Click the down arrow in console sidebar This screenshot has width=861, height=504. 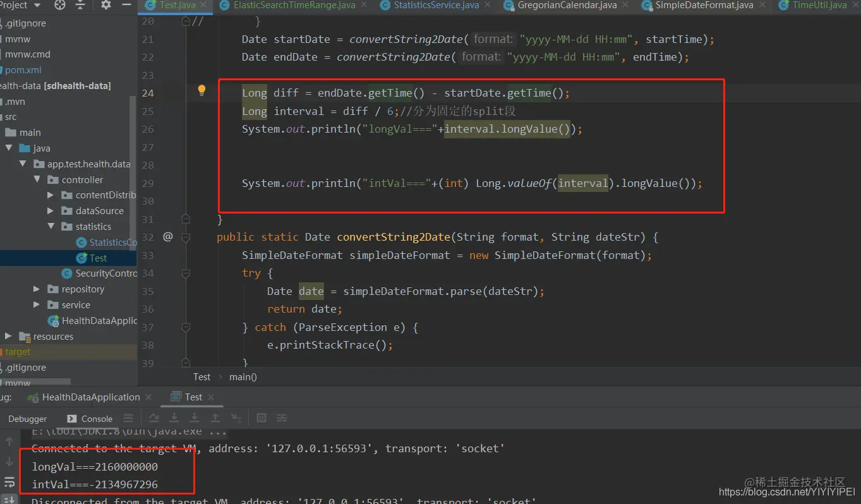click(x=9, y=462)
